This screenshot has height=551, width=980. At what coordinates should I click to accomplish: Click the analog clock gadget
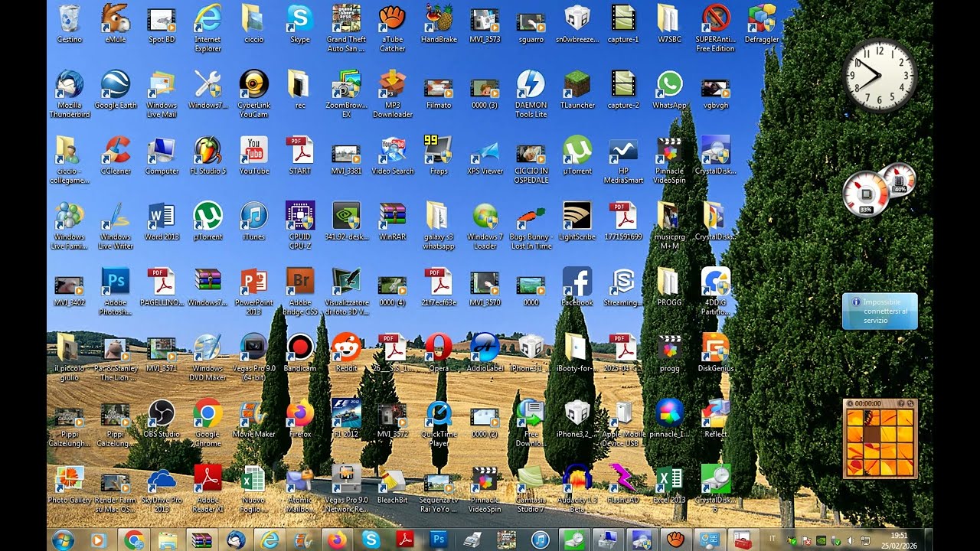(880, 75)
